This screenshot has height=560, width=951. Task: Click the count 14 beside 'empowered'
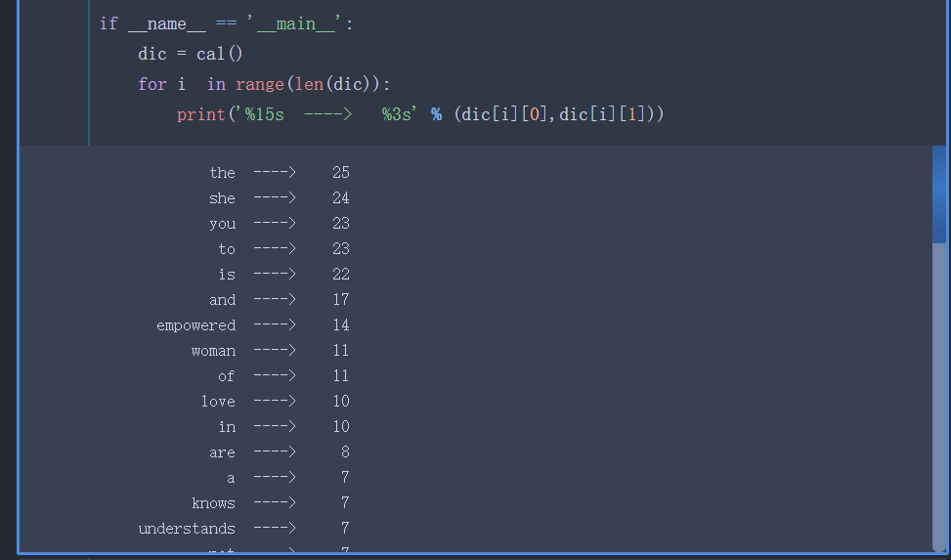point(340,325)
